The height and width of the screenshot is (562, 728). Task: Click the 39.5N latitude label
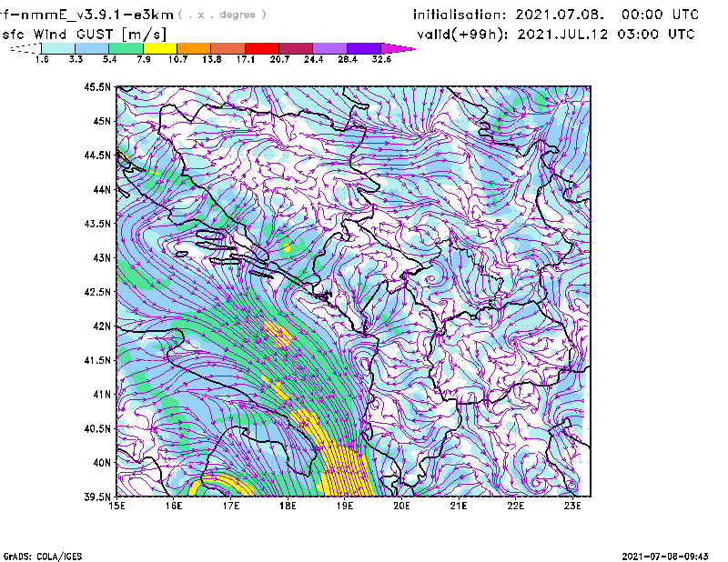point(97,497)
